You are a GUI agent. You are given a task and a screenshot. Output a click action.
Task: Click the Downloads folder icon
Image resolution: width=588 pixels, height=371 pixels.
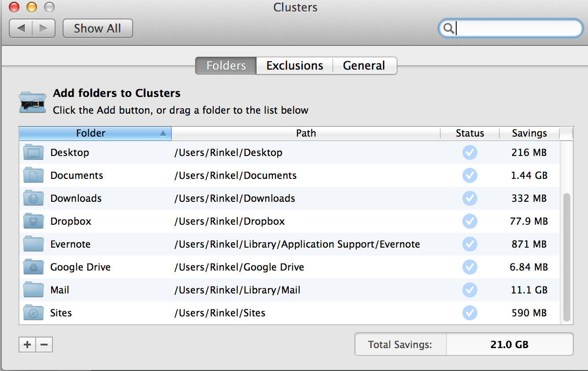click(x=33, y=198)
